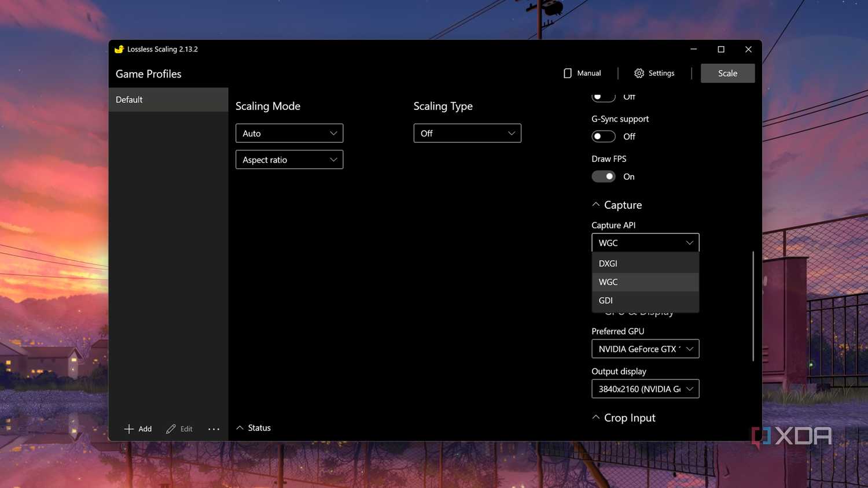Click the Edit profile pencil icon
Viewport: 868px width, 488px height.
point(171,429)
